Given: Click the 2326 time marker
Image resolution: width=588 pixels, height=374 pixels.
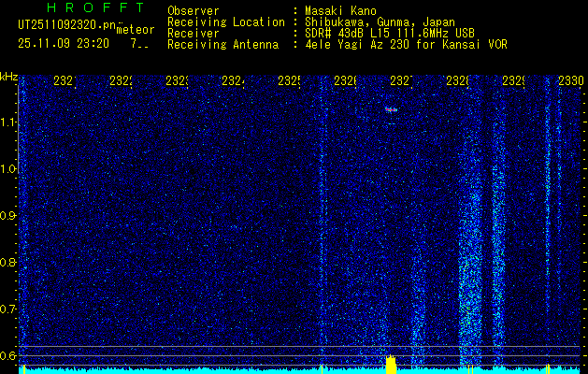Looking at the screenshot, I should coord(345,81).
